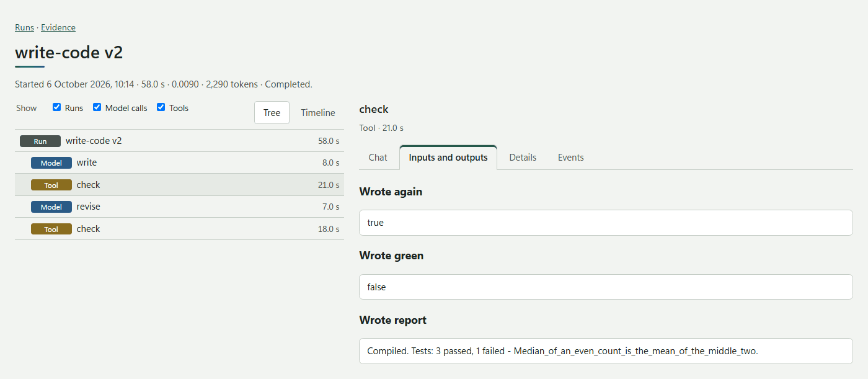Image resolution: width=868 pixels, height=379 pixels.
Task: Click the Wrote again heading
Action: click(391, 192)
